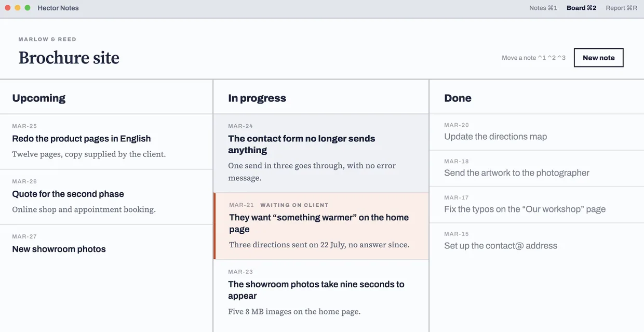Viewport: 644px width, 332px height.
Task: Select the showroom photos nine seconds note
Action: pyautogui.click(x=321, y=295)
